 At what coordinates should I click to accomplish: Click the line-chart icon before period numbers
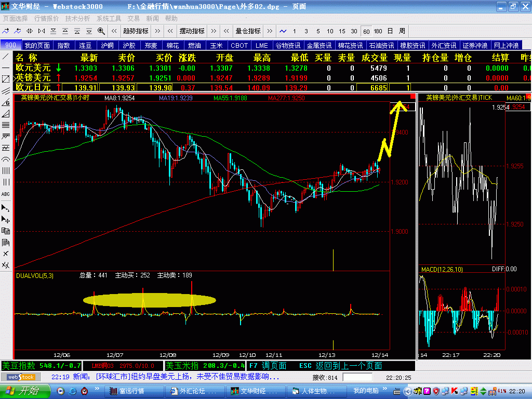pos(283,31)
